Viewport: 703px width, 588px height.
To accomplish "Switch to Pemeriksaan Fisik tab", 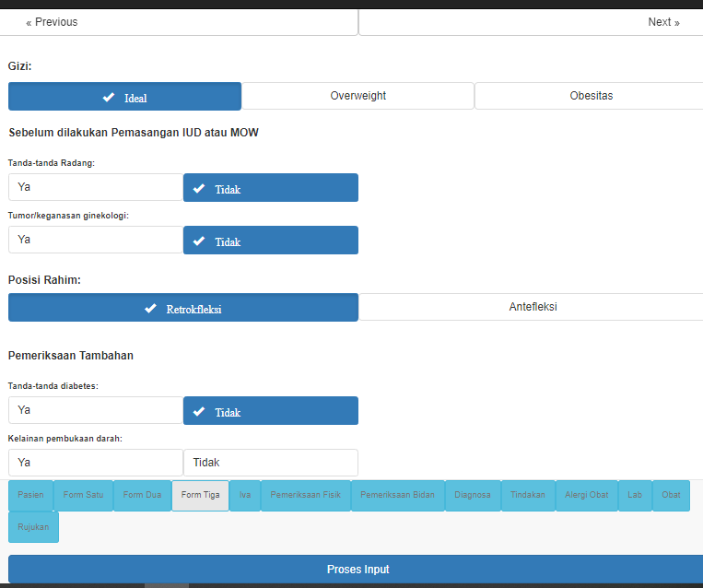I will pyautogui.click(x=306, y=495).
